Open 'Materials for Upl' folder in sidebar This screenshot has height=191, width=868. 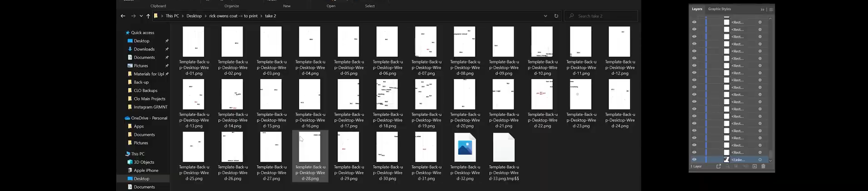(149, 74)
